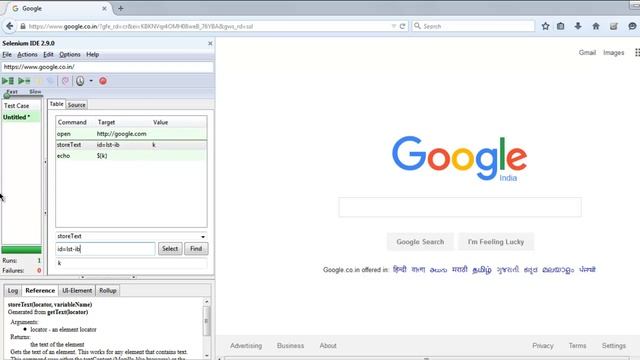This screenshot has height=360, width=640.
Task: Open the Actions menu
Action: point(27,54)
